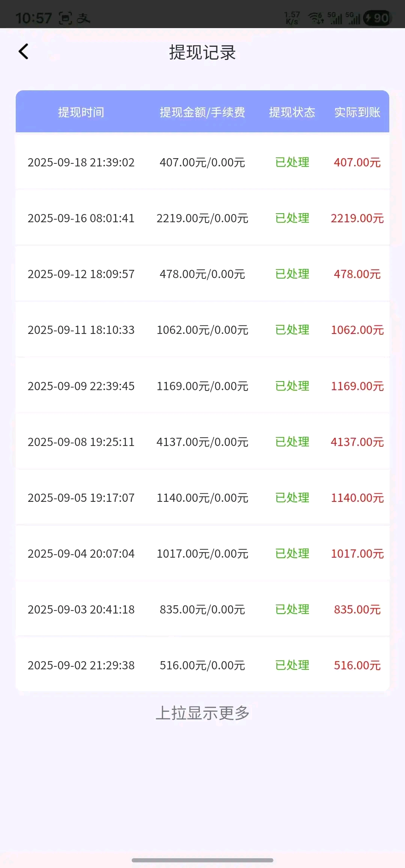Tap the 已处理 status for 1017.00元 withdrawal

292,554
